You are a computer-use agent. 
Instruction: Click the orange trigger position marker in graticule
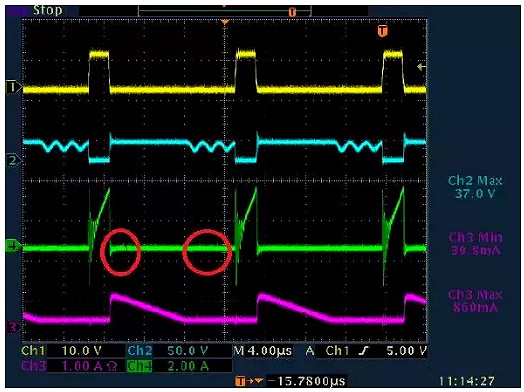point(383,31)
